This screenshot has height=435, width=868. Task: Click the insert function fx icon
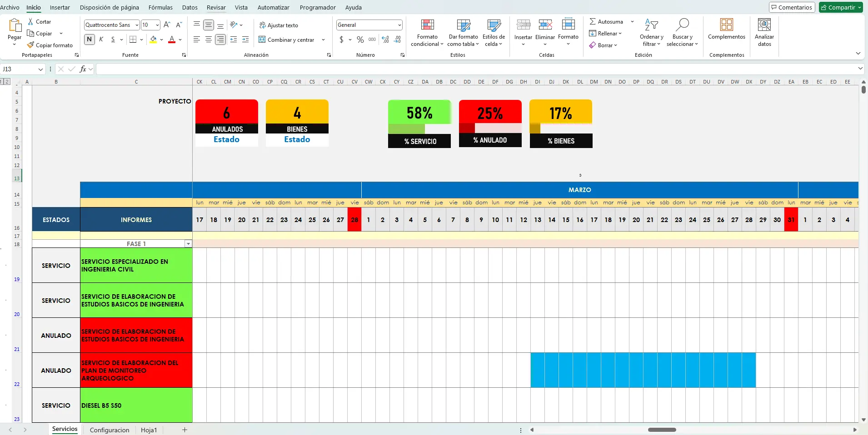coord(83,69)
